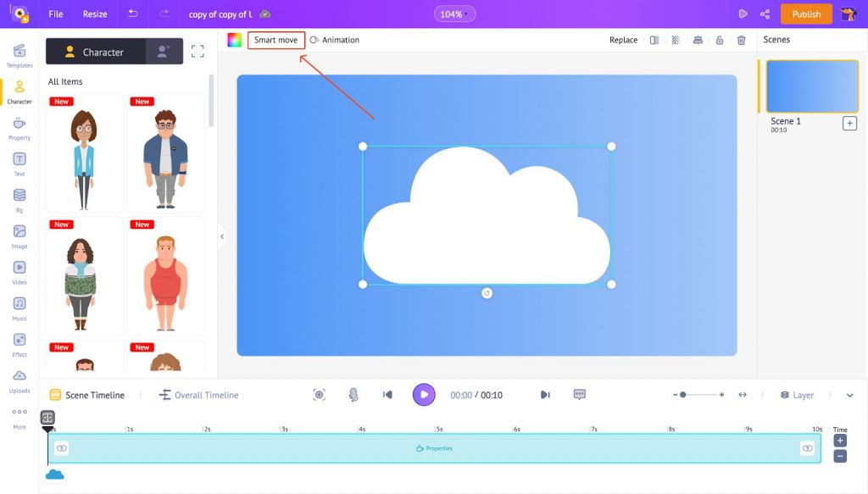The height and width of the screenshot is (494, 868).
Task: Collapse the timeline panel chevron
Action: point(850,395)
